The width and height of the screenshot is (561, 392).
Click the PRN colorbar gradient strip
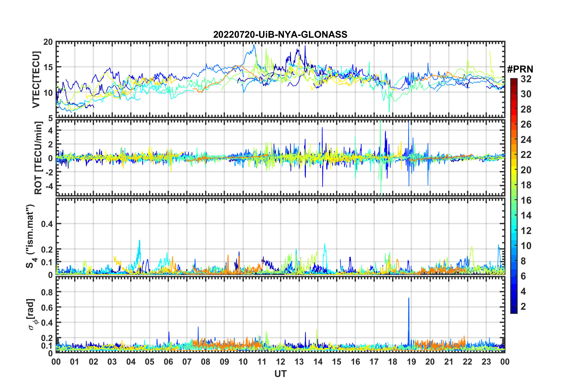(514, 196)
